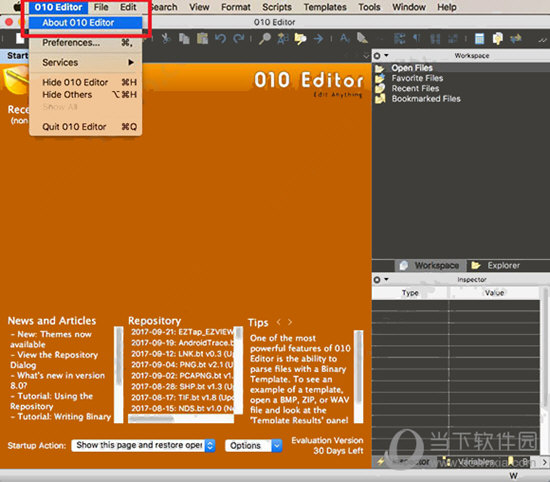Click the Redo arrow icon
This screenshot has width=550, height=482.
(239, 38)
